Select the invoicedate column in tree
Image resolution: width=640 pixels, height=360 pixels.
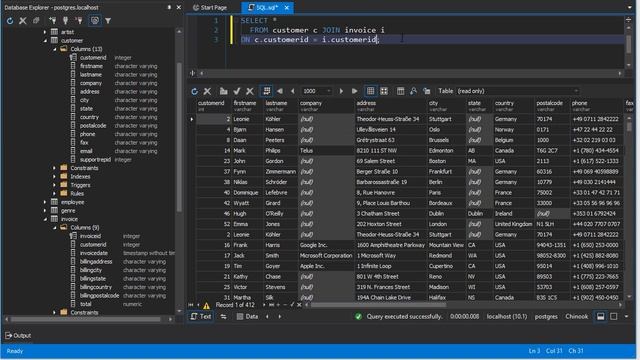94,253
